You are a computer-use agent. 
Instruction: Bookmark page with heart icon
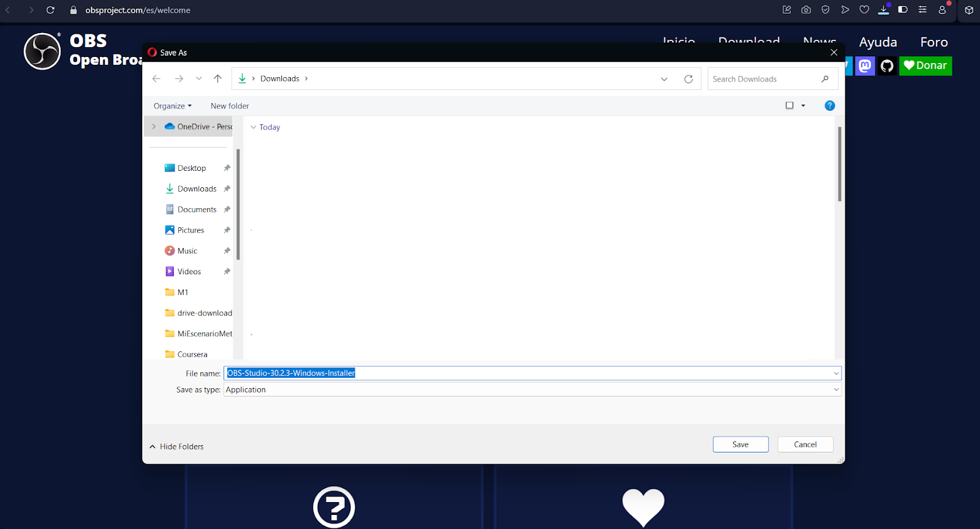click(864, 10)
